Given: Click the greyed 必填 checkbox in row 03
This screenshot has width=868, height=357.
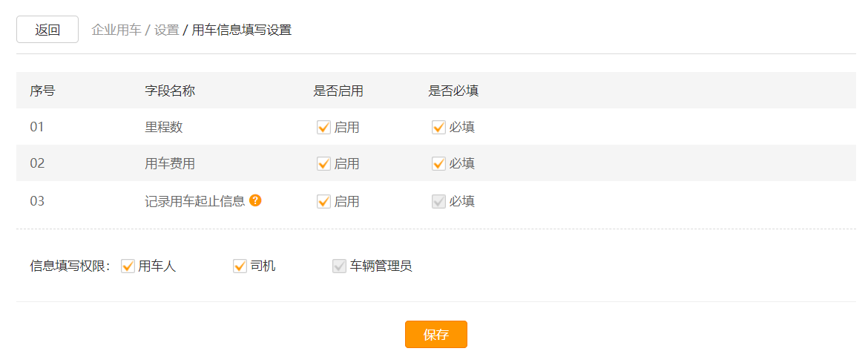Looking at the screenshot, I should tap(439, 201).
